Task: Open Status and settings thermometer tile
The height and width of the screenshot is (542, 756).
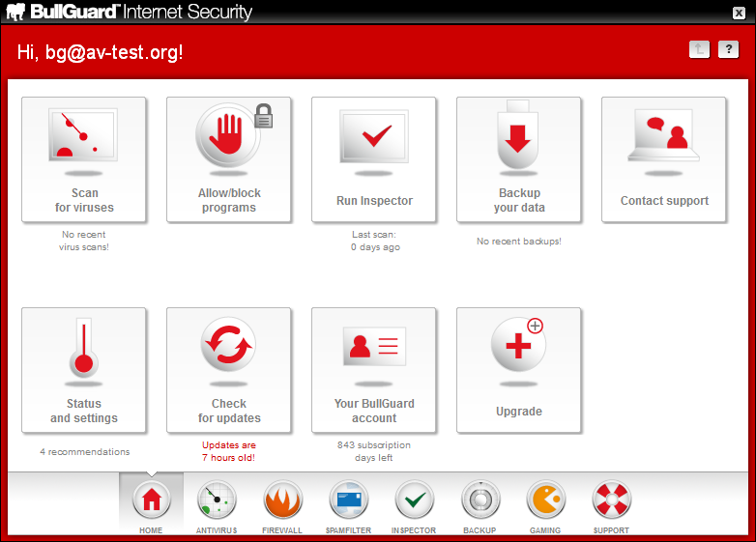Action: click(84, 370)
